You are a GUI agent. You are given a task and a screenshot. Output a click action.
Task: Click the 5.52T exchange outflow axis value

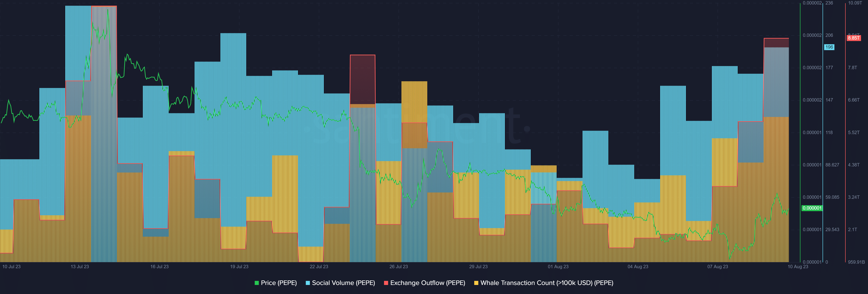(854, 133)
